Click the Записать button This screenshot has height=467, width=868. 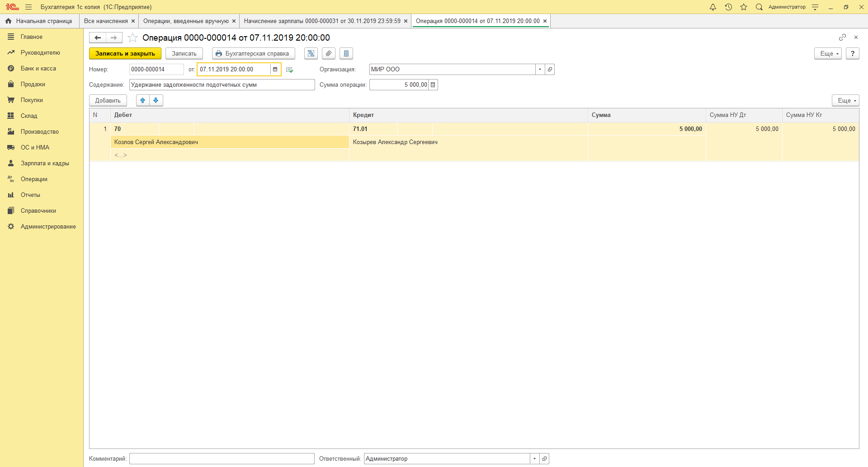point(184,53)
